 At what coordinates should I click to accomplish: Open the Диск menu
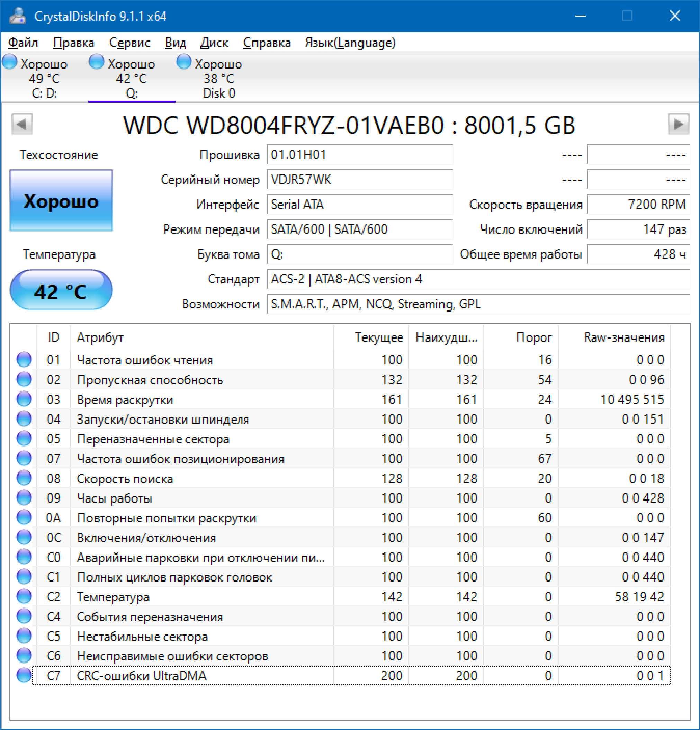tap(214, 43)
